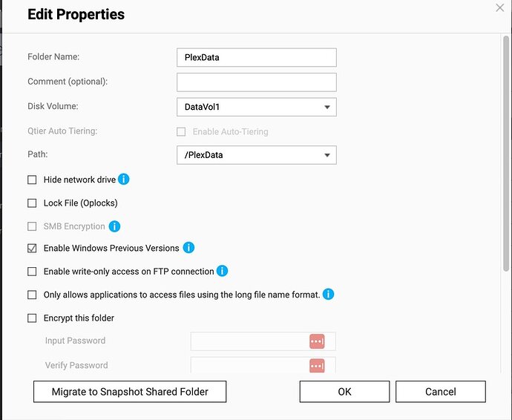Viewport: 512px width, 420px height.
Task: Expand the Path dropdown showing /PlexData
Action: pos(256,155)
